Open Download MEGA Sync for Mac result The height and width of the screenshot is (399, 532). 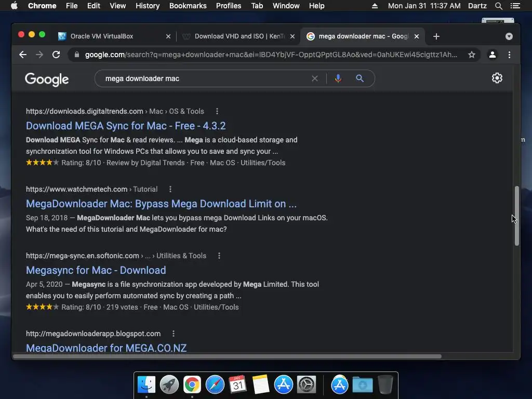(x=126, y=126)
